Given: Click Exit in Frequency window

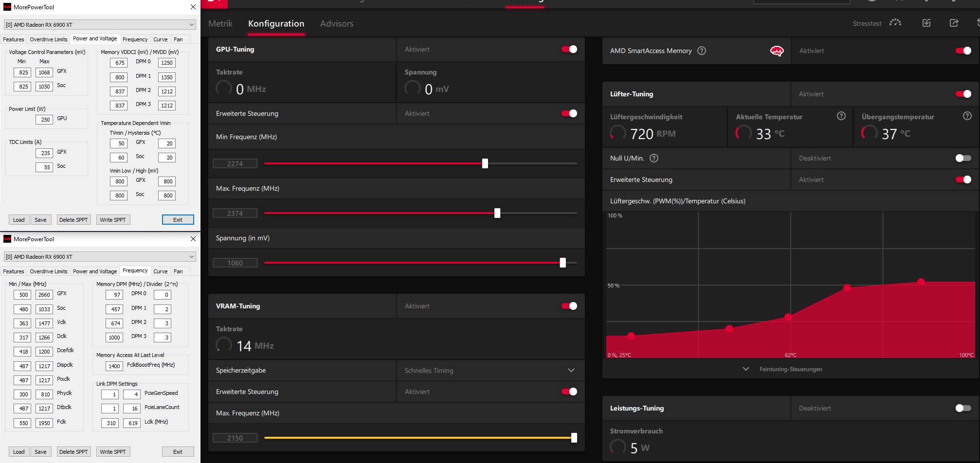Looking at the screenshot, I should (178, 452).
